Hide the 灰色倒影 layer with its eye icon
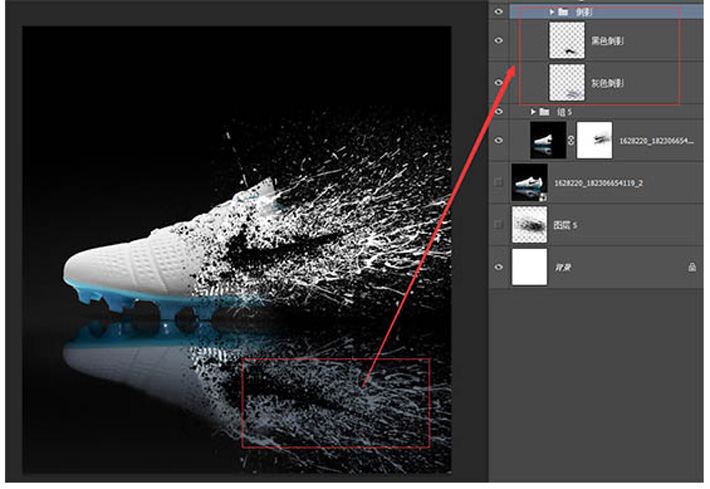 (x=500, y=81)
